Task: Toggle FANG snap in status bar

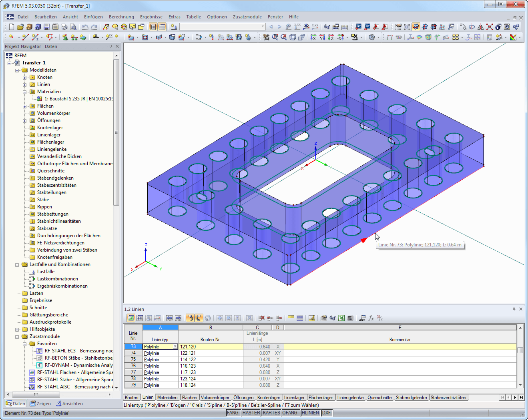Action: [233, 413]
